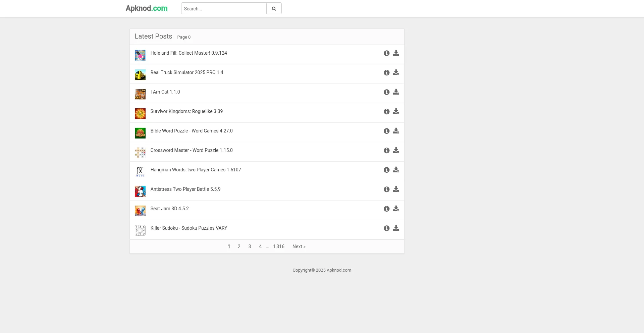Viewport: 644px width, 333px height.
Task: View info icon for Crossword Master
Action: point(386,150)
